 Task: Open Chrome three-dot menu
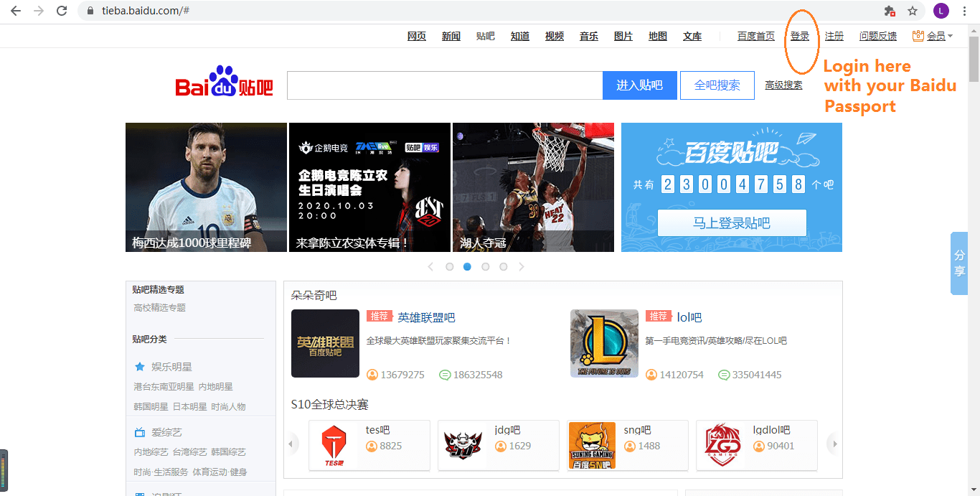(965, 11)
